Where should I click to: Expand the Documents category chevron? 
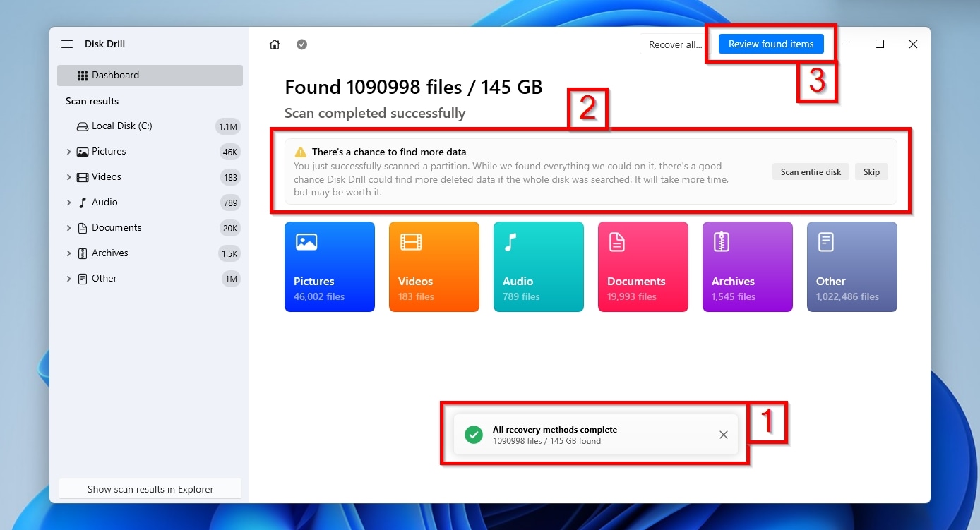pyautogui.click(x=68, y=228)
